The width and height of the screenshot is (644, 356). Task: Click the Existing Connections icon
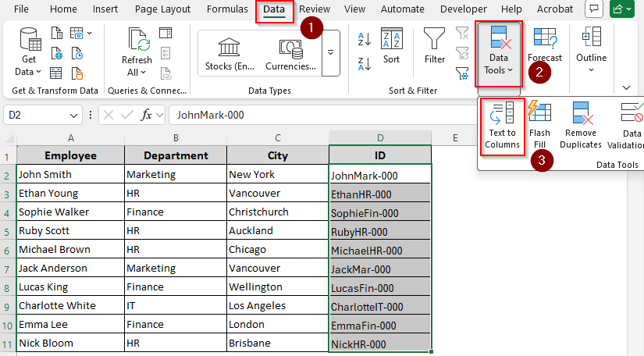point(77,73)
